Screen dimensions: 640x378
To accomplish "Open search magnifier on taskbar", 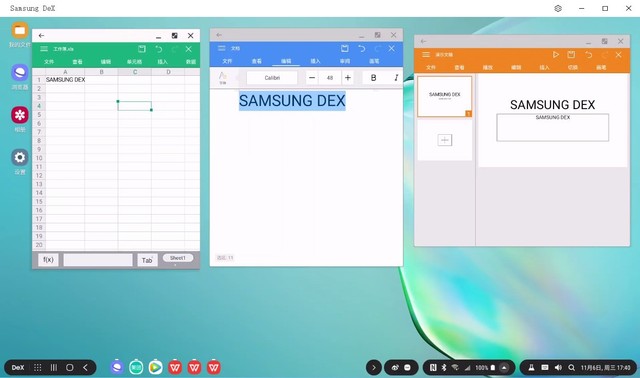I will tap(571, 367).
